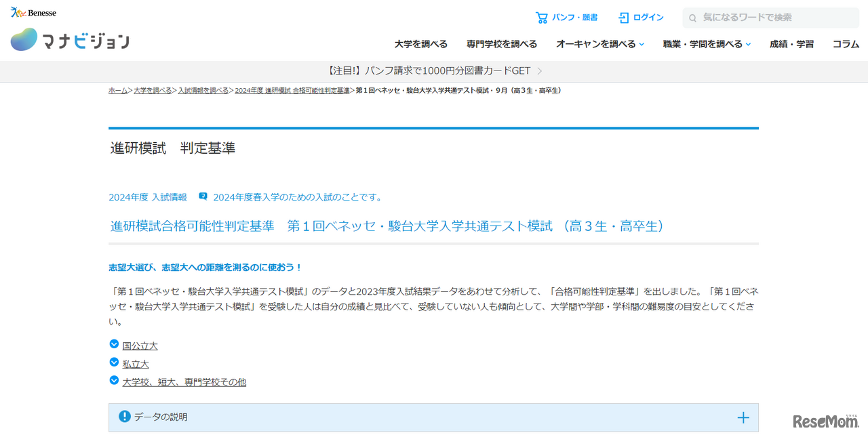Follow the 大学校、短大、専門学校その他 link
The height and width of the screenshot is (437, 868).
[x=184, y=381]
